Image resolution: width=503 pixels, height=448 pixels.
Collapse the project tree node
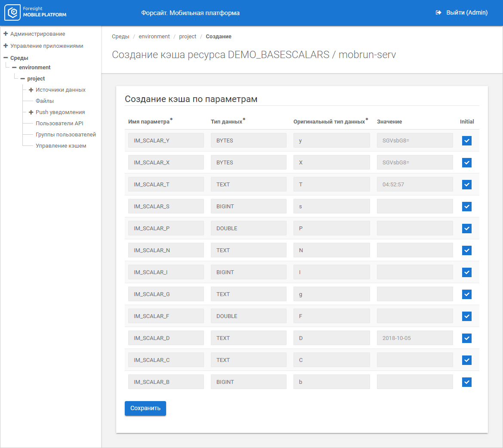click(x=23, y=79)
